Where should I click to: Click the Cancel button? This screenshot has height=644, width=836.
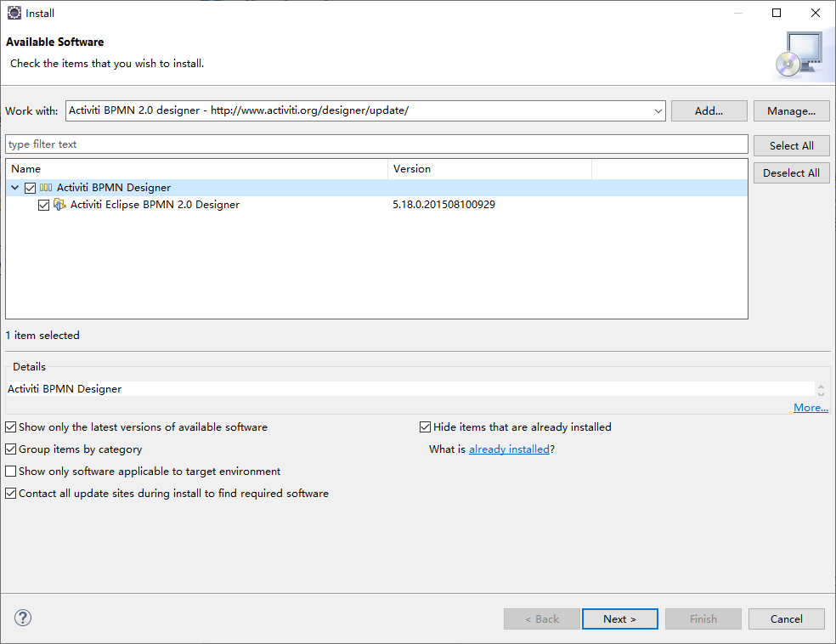tap(787, 619)
